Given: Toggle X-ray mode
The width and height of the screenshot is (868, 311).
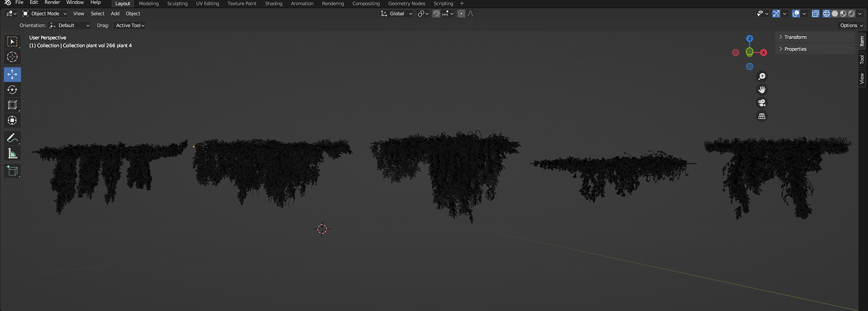Looking at the screenshot, I should click(x=815, y=13).
